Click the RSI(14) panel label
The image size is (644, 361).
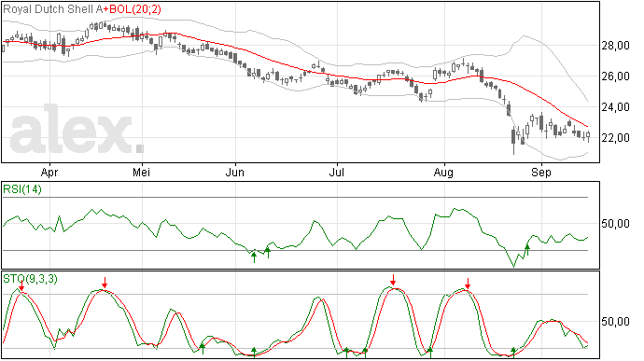[x=22, y=189]
